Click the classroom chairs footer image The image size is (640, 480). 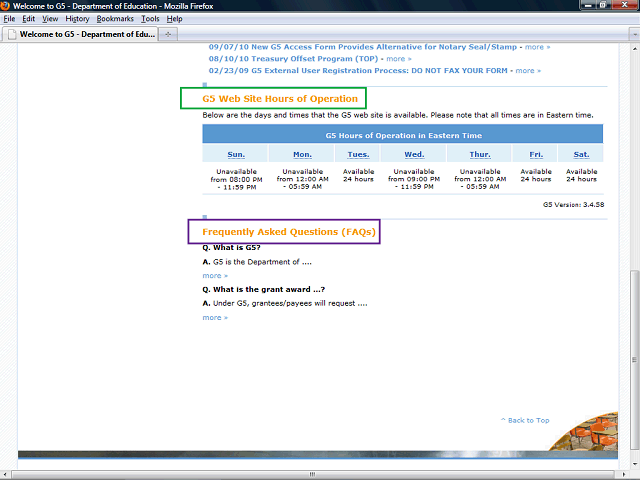[588, 432]
